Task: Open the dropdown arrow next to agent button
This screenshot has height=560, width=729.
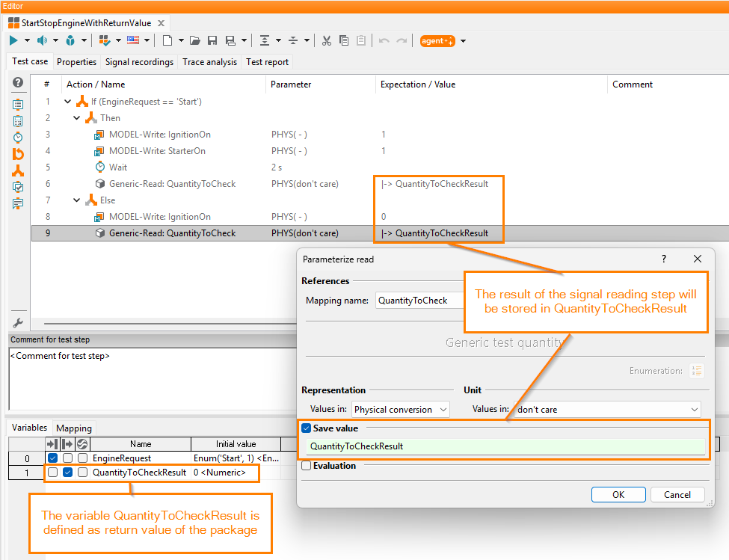Action: 463,41
